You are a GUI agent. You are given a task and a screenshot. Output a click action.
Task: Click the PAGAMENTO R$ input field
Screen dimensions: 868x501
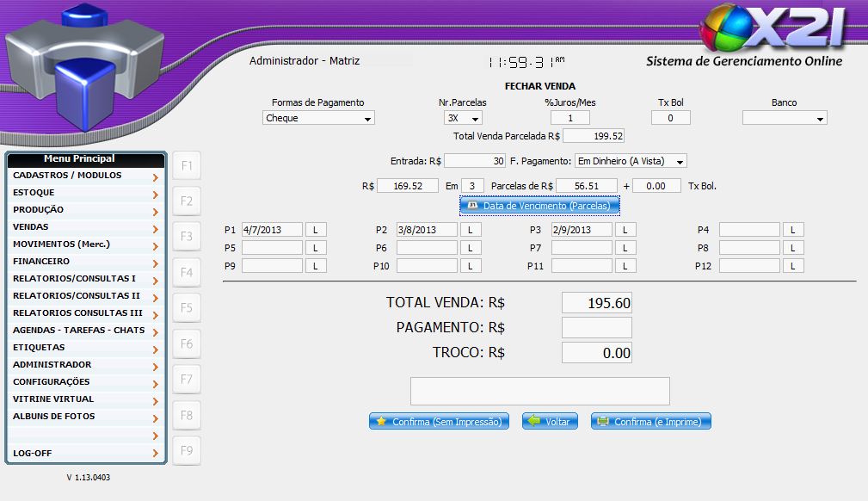(596, 328)
